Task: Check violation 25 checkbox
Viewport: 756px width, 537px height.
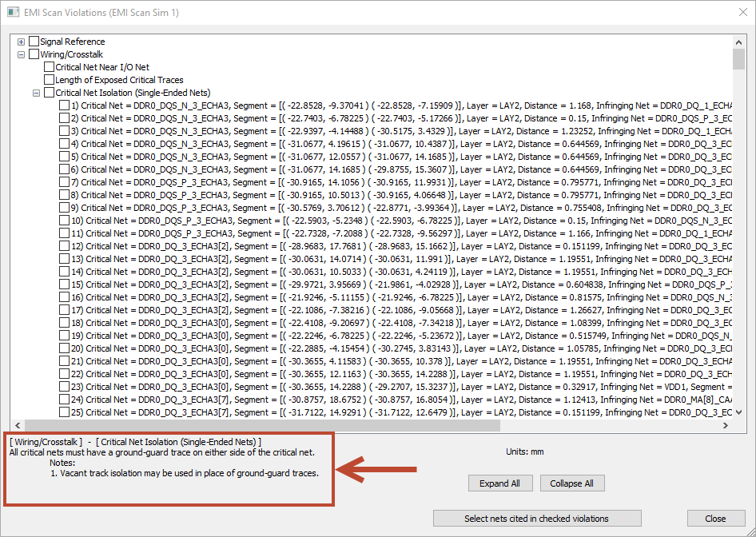Action: click(x=64, y=412)
